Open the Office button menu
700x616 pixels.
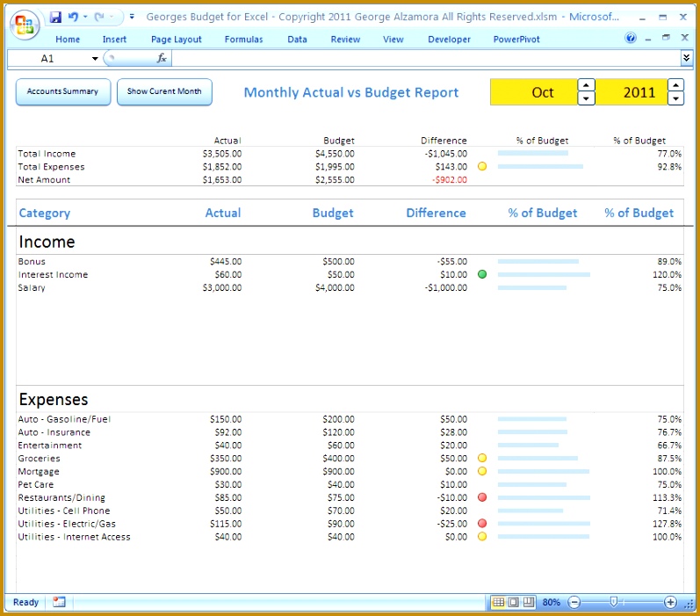coord(24,24)
